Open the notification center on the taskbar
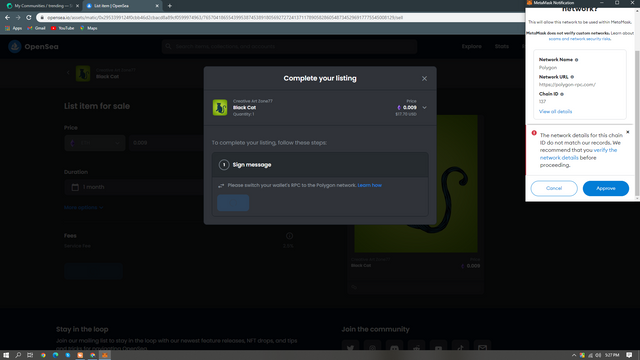The height and width of the screenshot is (360, 640). coord(629,355)
